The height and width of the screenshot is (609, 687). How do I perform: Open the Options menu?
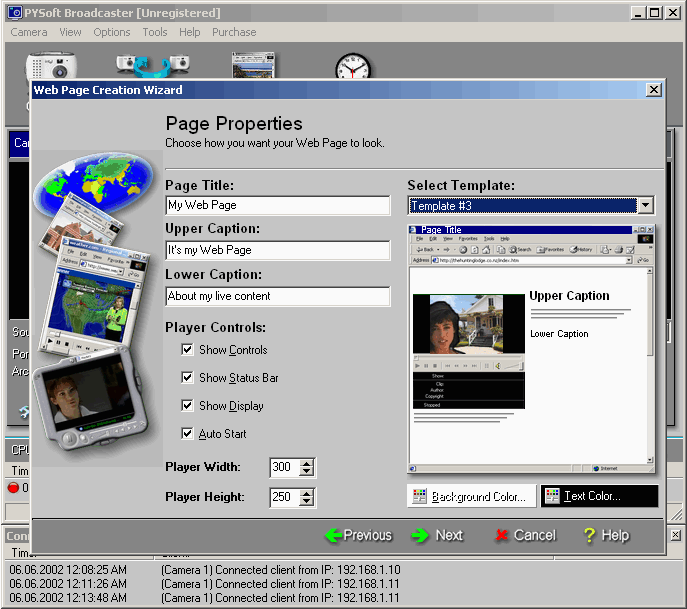[x=112, y=32]
